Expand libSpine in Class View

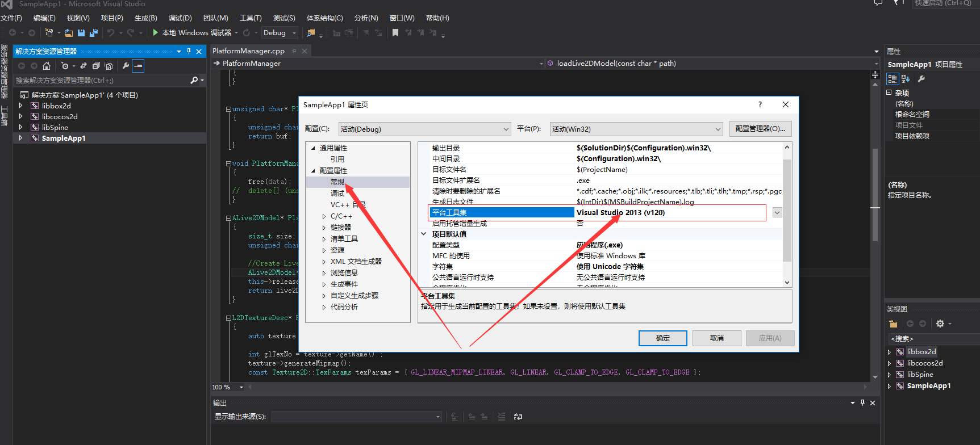point(889,375)
